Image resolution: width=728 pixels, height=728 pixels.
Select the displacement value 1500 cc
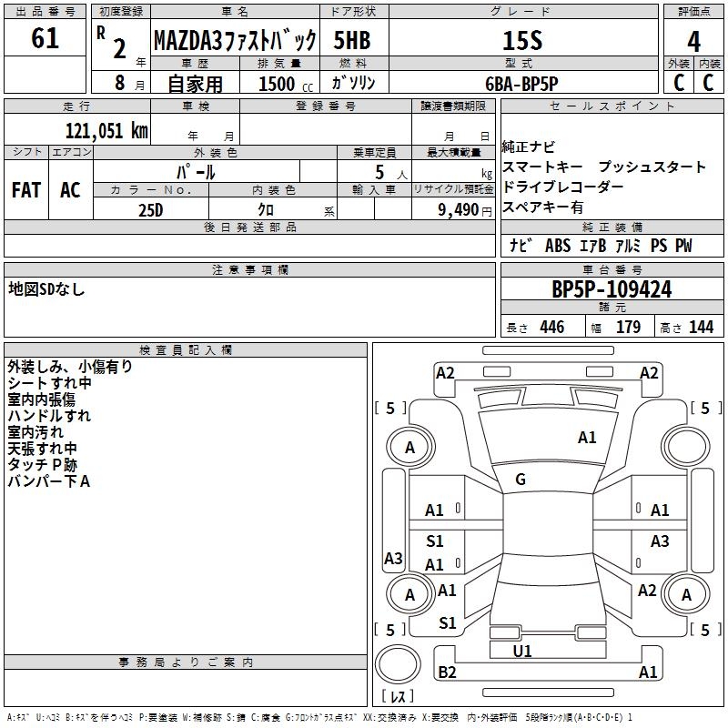[x=286, y=84]
